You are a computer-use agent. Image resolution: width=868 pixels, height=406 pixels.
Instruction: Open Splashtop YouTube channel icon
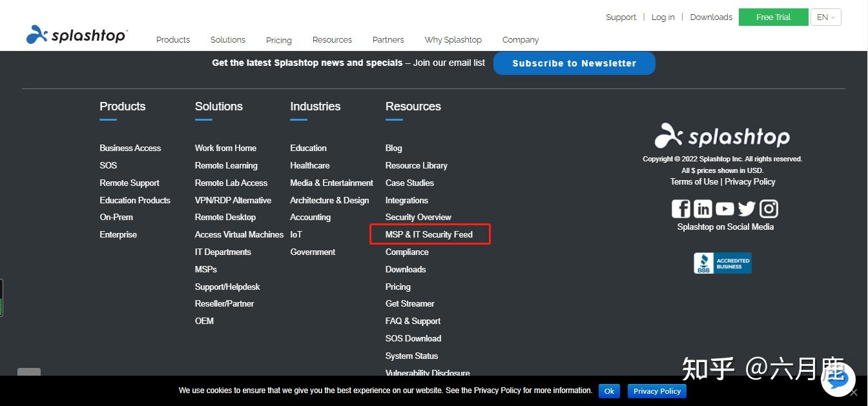point(725,208)
